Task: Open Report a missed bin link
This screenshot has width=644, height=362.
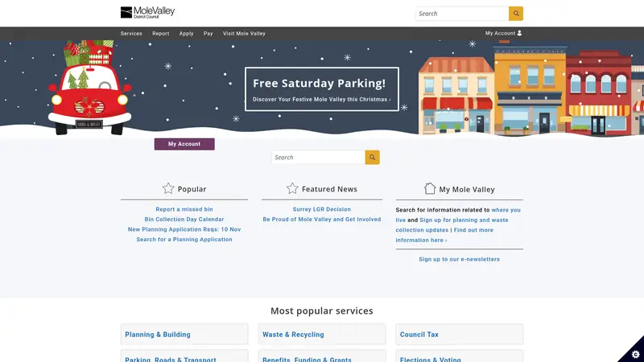Action: (x=184, y=209)
